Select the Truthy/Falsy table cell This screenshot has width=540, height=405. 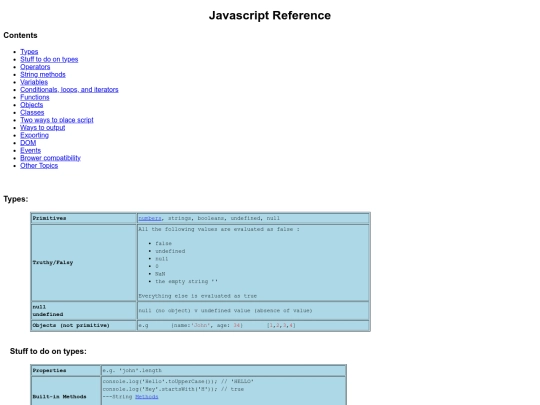[84, 262]
